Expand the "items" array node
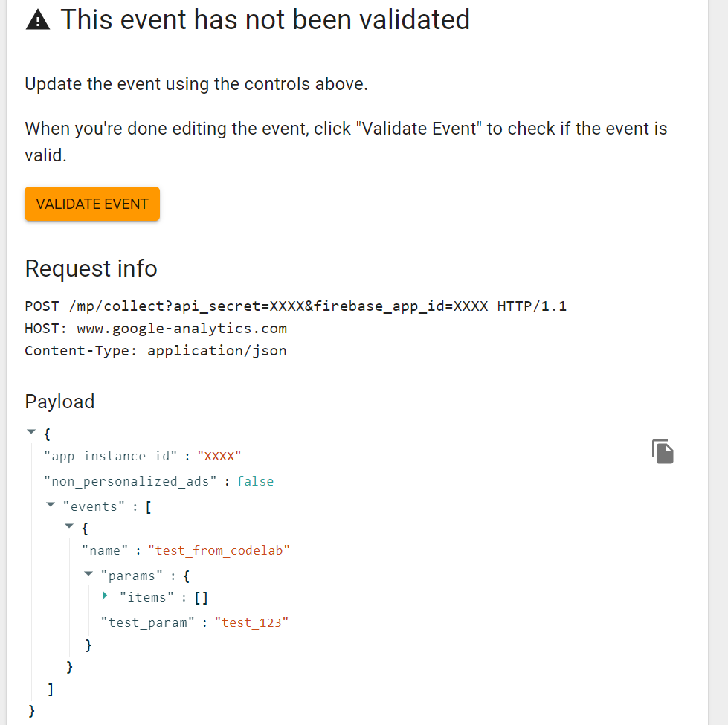The width and height of the screenshot is (728, 725). 106,596
